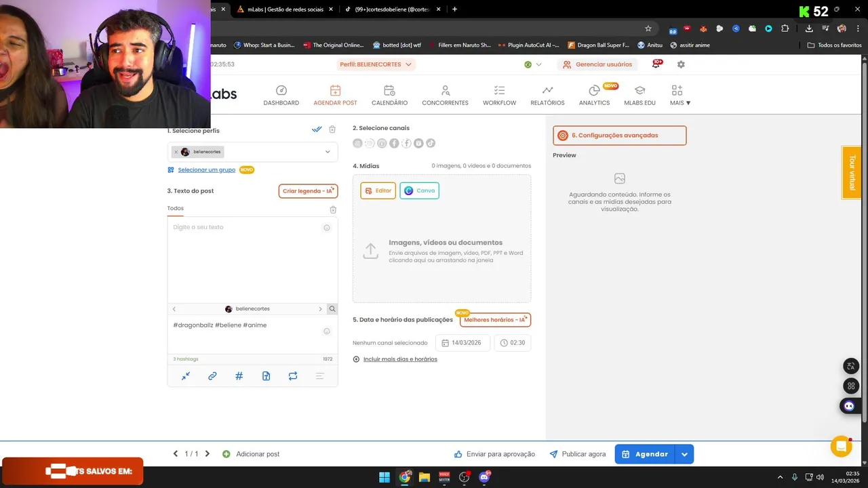Viewport: 868px width, 488px height.
Task: Go to previous post arrow
Action: (176, 454)
